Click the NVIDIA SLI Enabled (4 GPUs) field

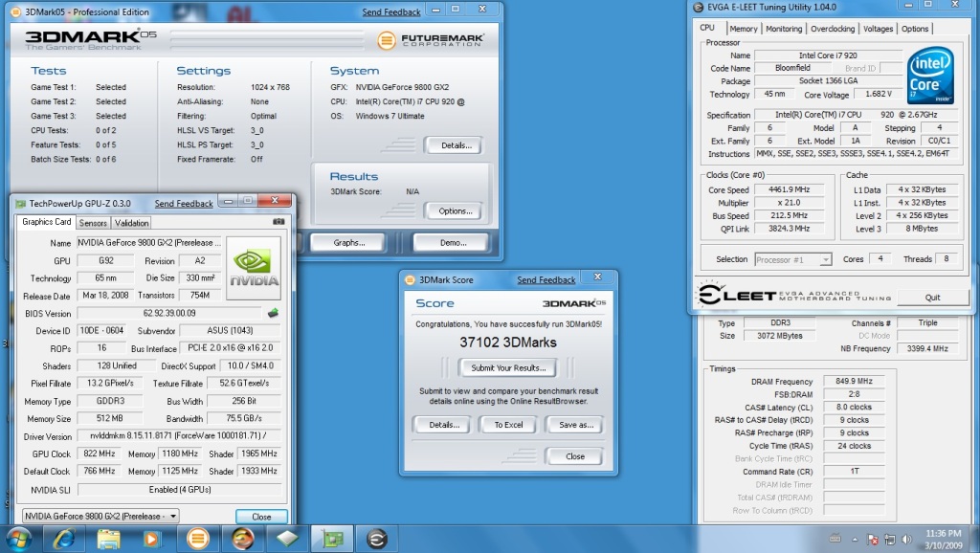179,490
